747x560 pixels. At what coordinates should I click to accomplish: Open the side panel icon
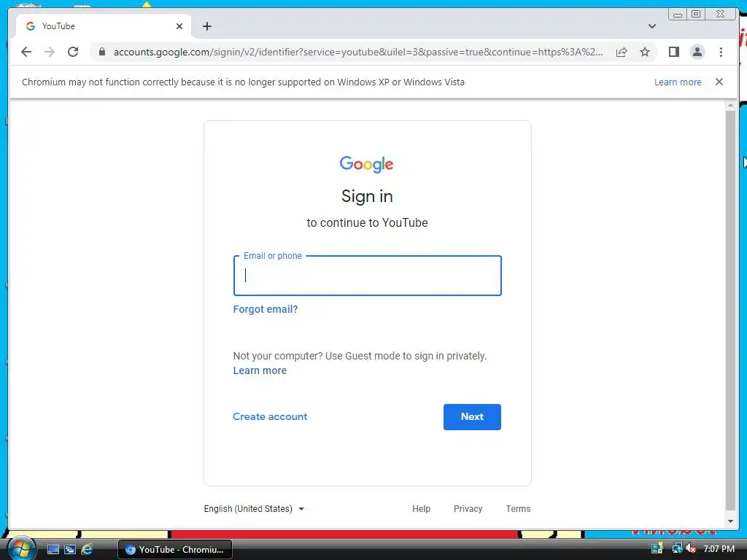[x=673, y=52]
